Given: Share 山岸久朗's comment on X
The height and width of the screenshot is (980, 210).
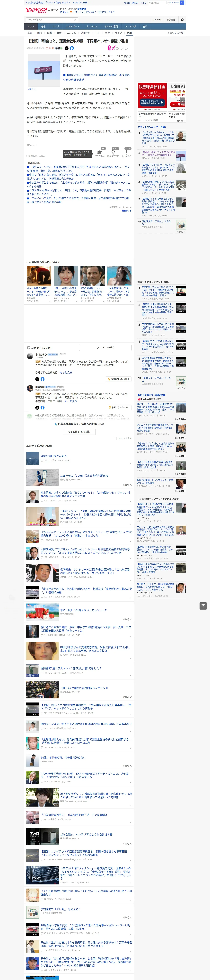Looking at the screenshot, I should click(x=37, y=408).
